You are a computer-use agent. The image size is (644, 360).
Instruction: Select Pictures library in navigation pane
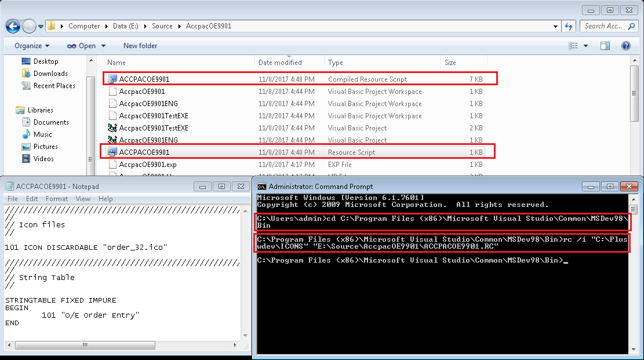pos(45,146)
